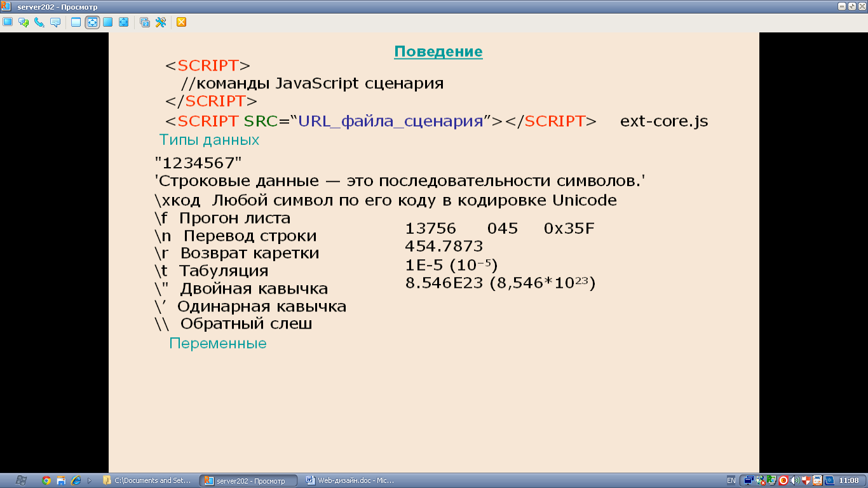Click the 1E-5 exponent example

(451, 264)
